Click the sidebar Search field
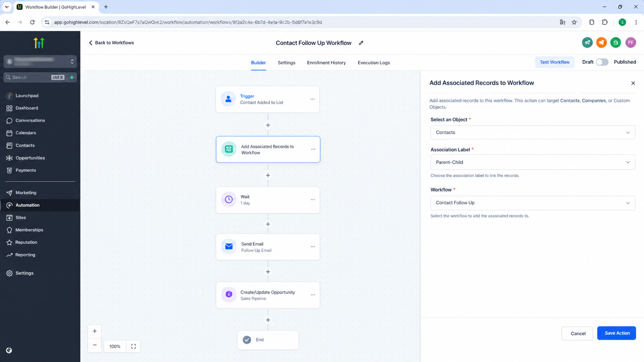Image resolution: width=644 pixels, height=362 pixels. pos(35,77)
